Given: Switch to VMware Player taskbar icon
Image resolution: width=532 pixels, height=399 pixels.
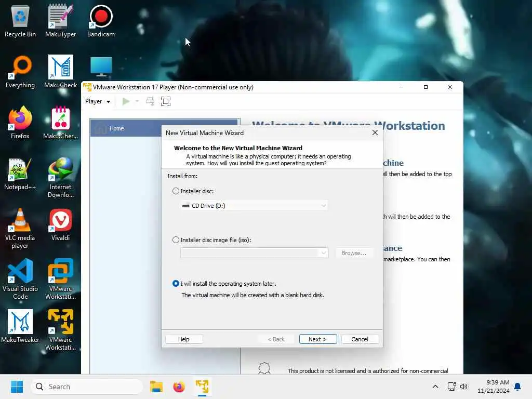Looking at the screenshot, I should point(202,387).
